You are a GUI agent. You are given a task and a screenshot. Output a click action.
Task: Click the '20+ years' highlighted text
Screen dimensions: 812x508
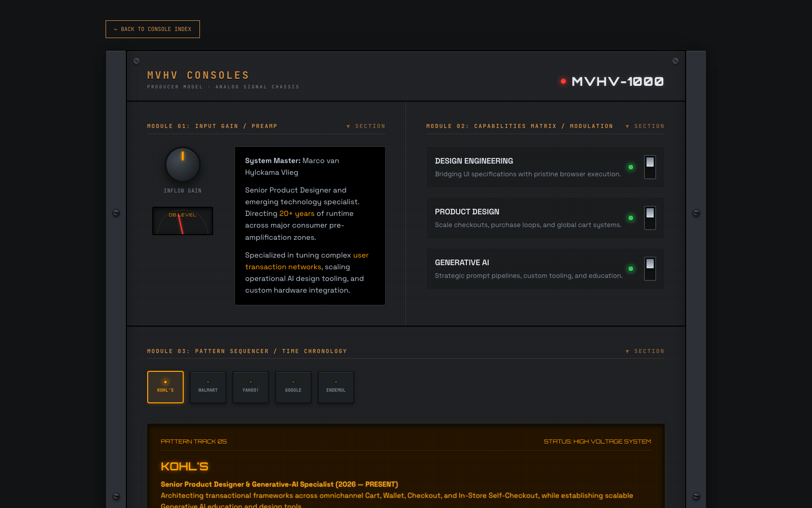tap(297, 213)
